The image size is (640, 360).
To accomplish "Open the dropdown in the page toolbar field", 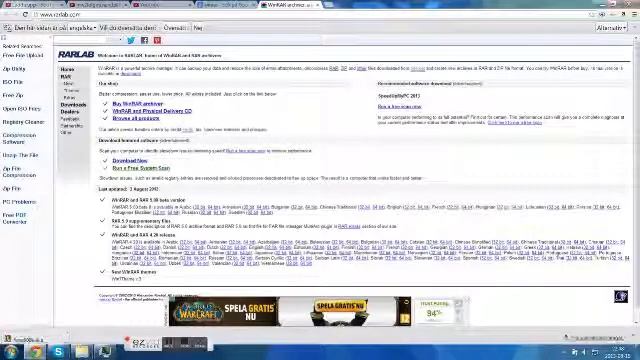I will pyautogui.click(x=120, y=40).
